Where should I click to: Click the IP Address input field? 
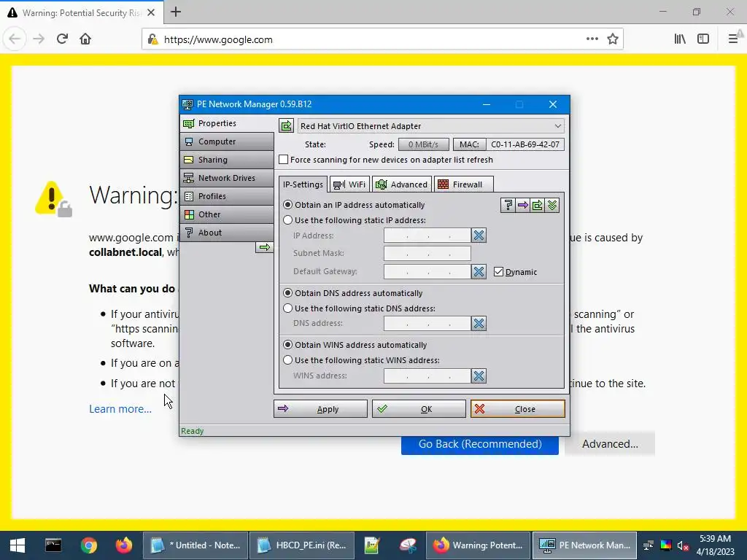[427, 236]
